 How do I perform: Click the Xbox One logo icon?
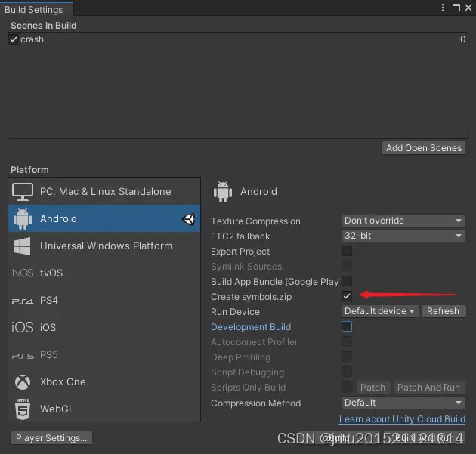(x=23, y=382)
